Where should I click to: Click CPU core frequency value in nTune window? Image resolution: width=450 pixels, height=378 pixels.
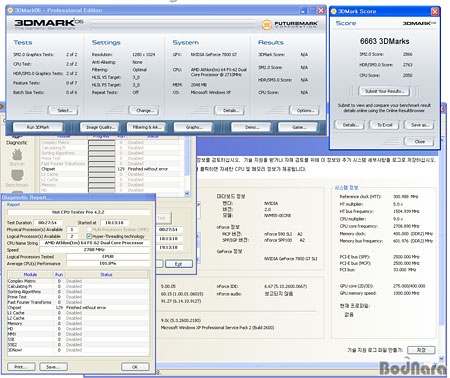[406, 226]
